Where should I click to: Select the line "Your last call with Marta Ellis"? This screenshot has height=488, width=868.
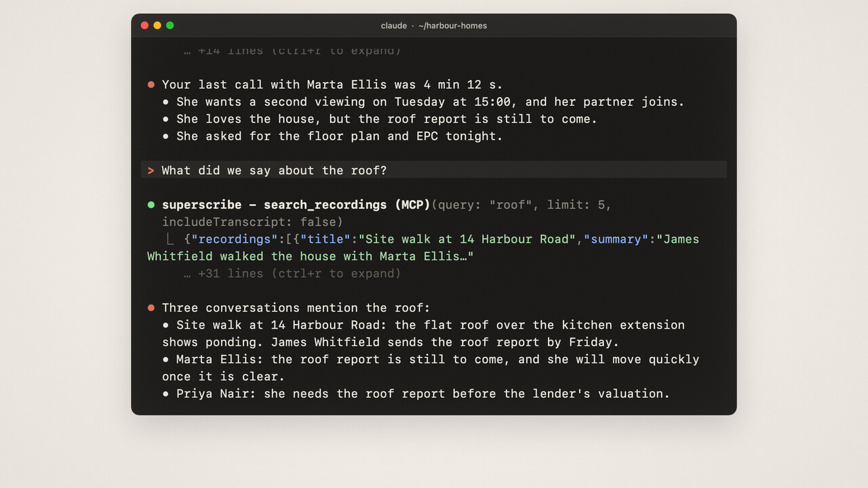point(332,85)
